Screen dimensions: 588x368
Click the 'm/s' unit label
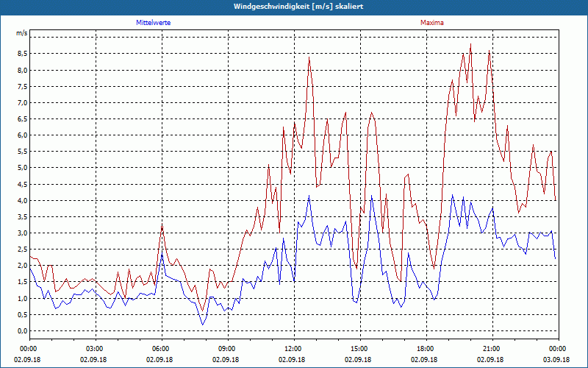click(22, 33)
